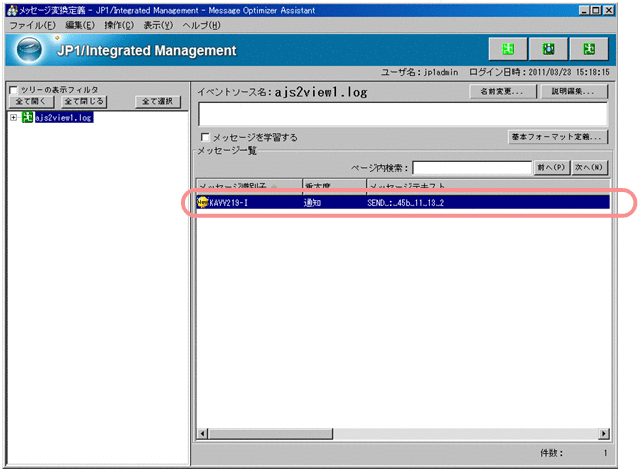This screenshot has width=640, height=473.
Task: Open the 編集(E) menu
Action: (x=80, y=25)
